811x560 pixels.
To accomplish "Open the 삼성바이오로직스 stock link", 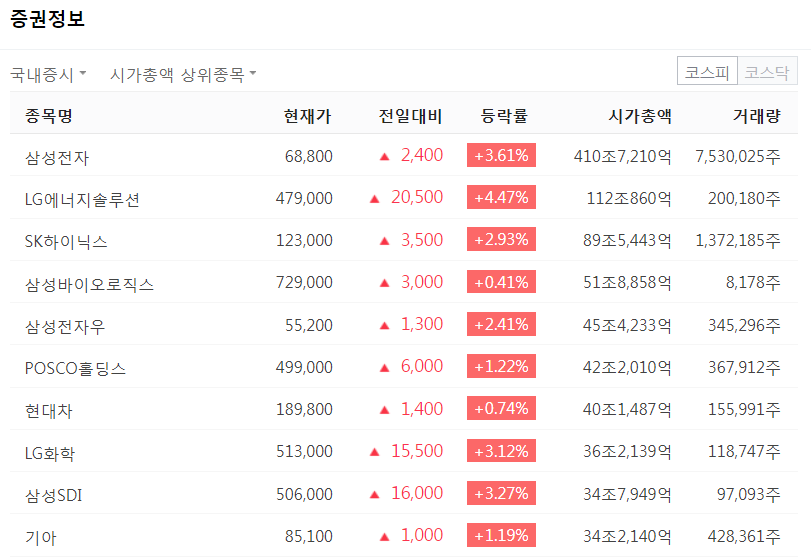I will coord(89,283).
